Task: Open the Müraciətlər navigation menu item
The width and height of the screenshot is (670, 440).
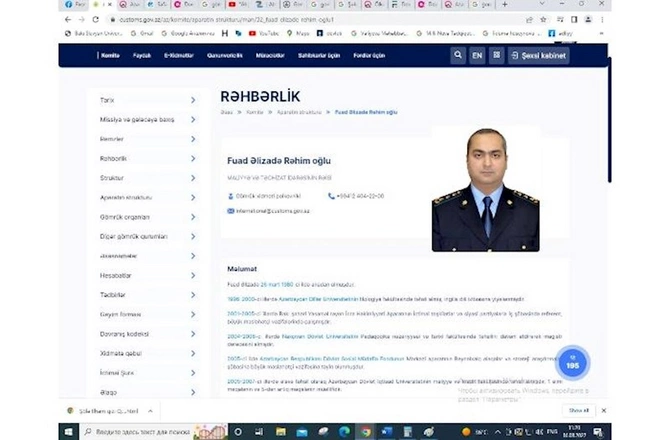Action: click(x=270, y=55)
